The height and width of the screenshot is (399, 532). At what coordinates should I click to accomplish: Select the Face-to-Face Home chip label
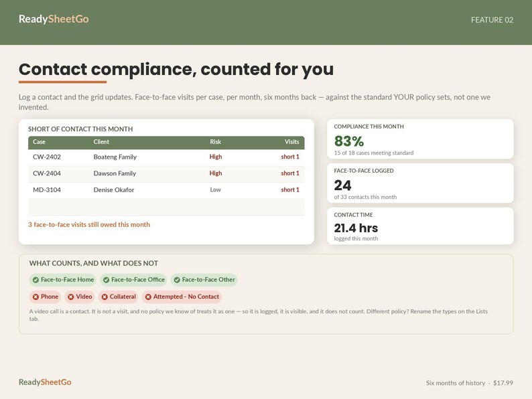(x=67, y=280)
